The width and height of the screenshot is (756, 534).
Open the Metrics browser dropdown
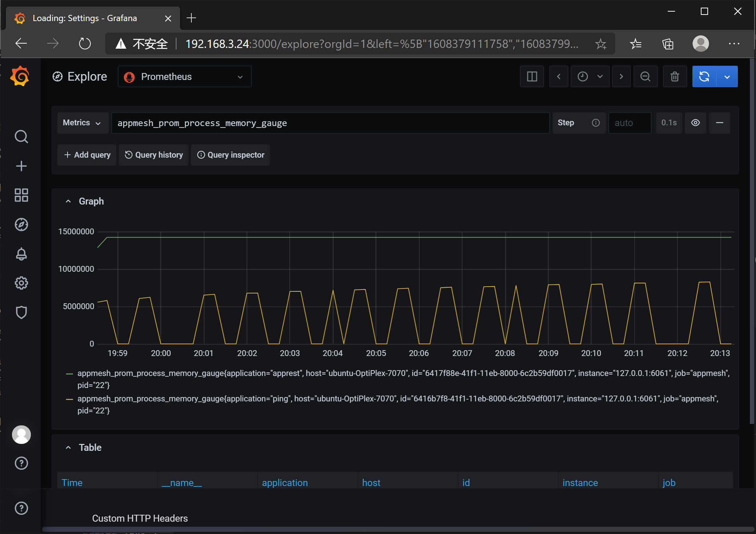click(x=82, y=123)
